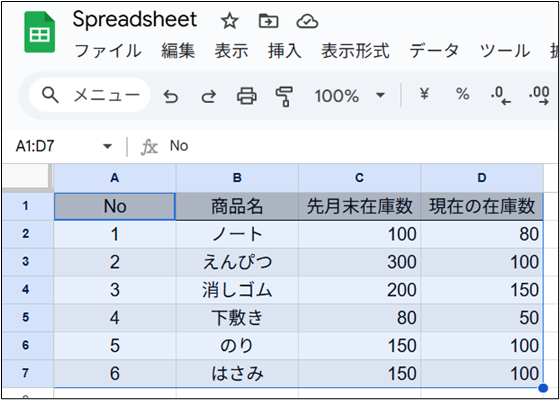Apply yen currency format
This screenshot has width=560, height=400.
[x=424, y=94]
